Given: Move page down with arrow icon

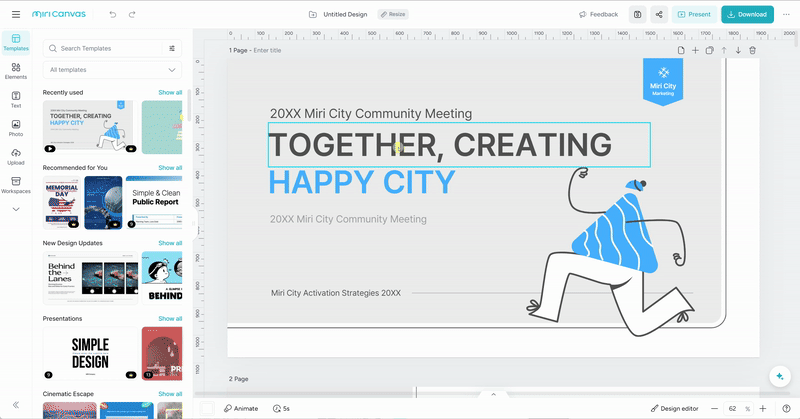Looking at the screenshot, I should pyautogui.click(x=738, y=50).
